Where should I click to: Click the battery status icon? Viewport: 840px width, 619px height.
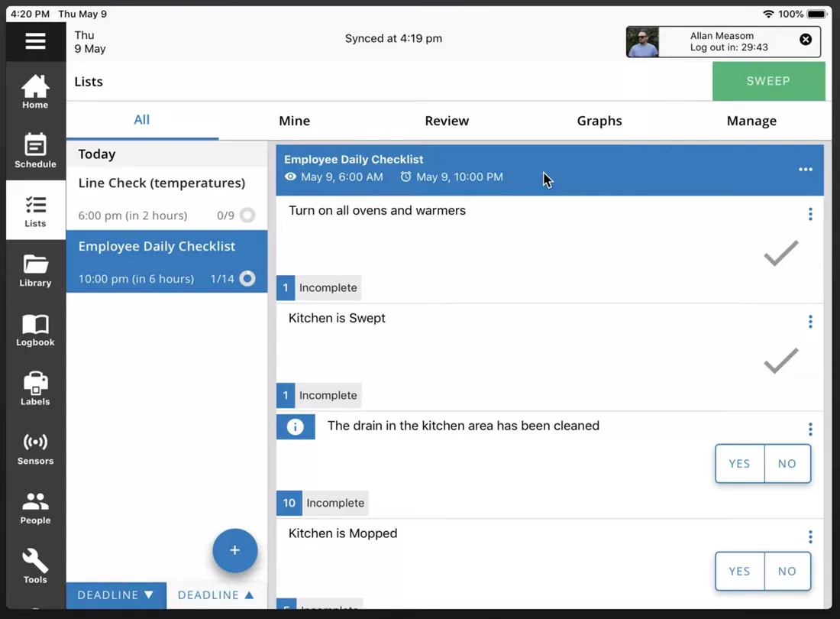(817, 14)
